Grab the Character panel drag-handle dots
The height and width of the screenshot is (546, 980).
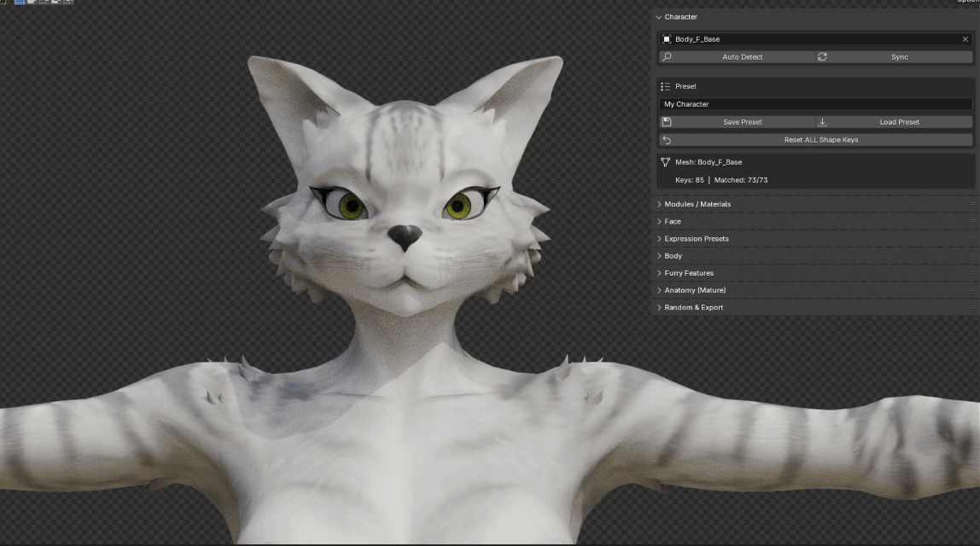point(973,17)
